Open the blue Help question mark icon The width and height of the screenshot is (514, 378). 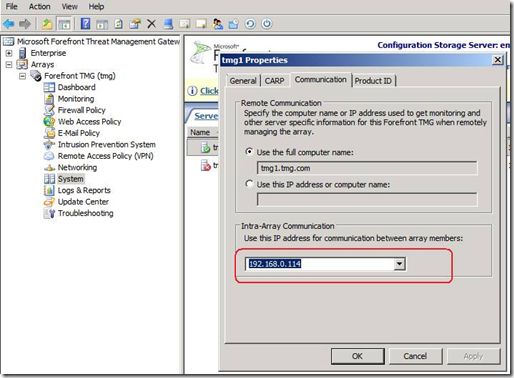click(x=86, y=24)
